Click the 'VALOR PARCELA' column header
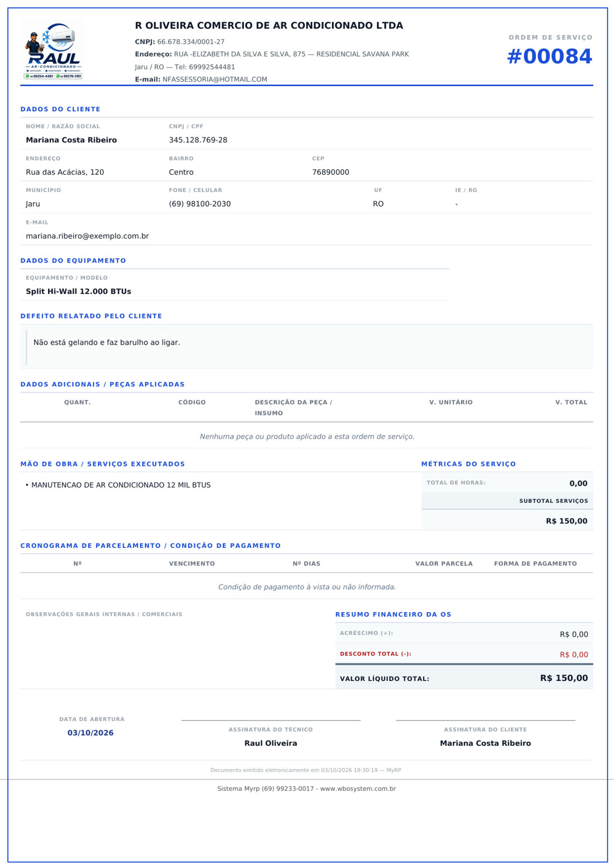The image size is (614, 868). point(444,564)
